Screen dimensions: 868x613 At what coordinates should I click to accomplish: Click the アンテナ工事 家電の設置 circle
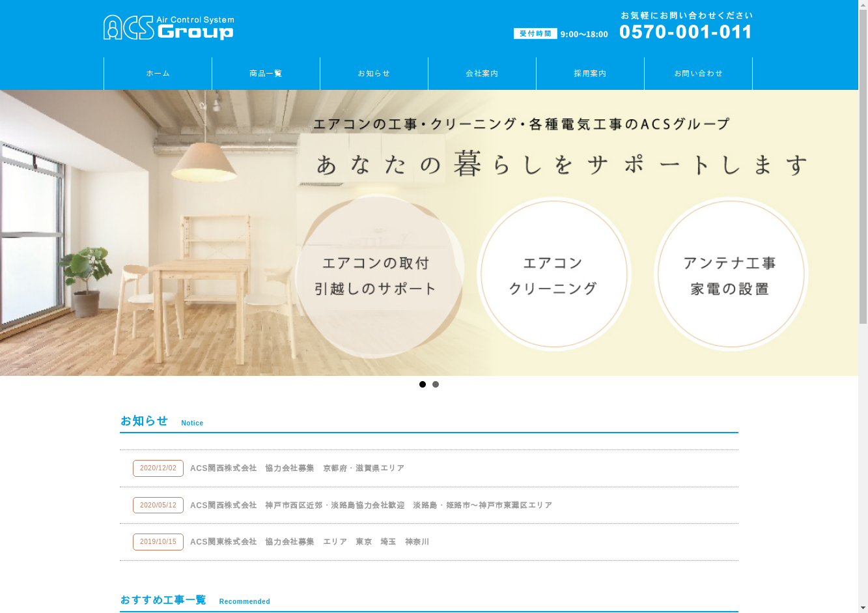(x=731, y=274)
